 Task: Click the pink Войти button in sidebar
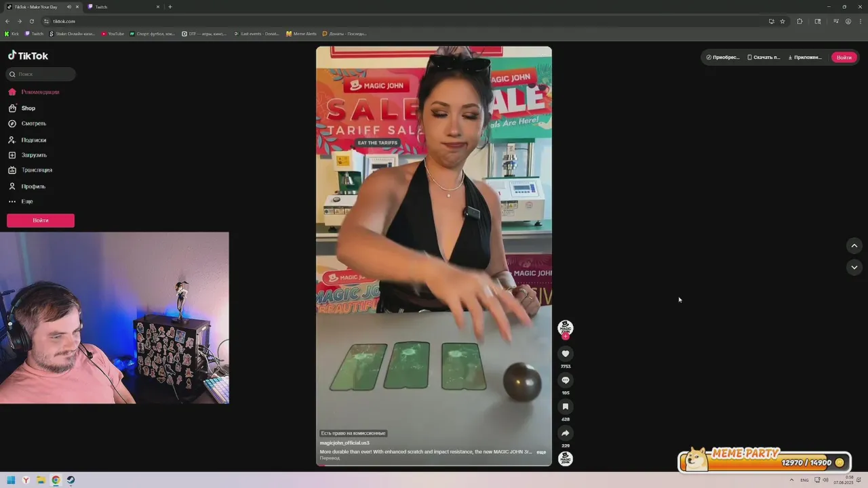pyautogui.click(x=41, y=220)
